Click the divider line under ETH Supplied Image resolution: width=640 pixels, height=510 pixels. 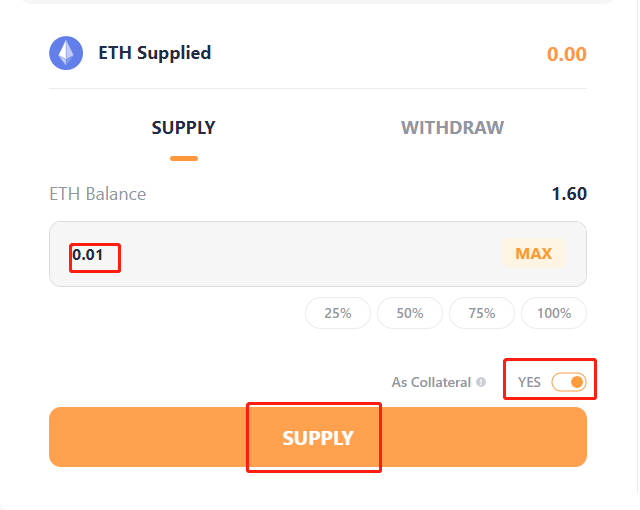(x=318, y=88)
